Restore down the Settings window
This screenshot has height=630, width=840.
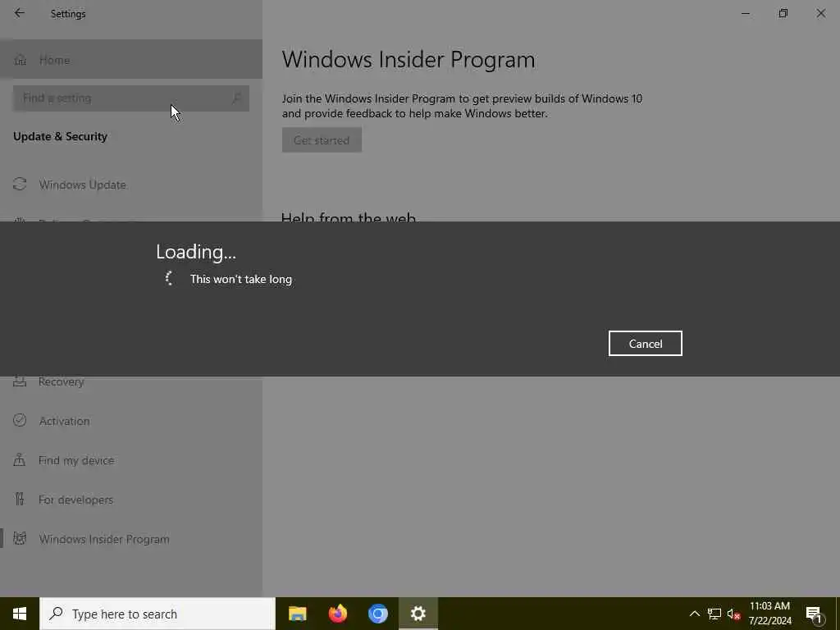pos(783,13)
